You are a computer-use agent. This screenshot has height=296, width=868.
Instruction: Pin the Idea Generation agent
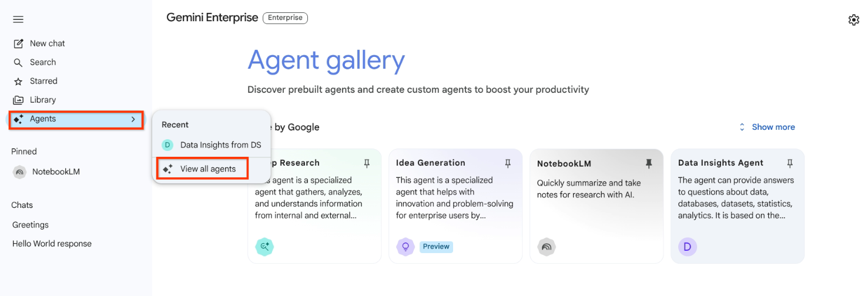point(508,163)
